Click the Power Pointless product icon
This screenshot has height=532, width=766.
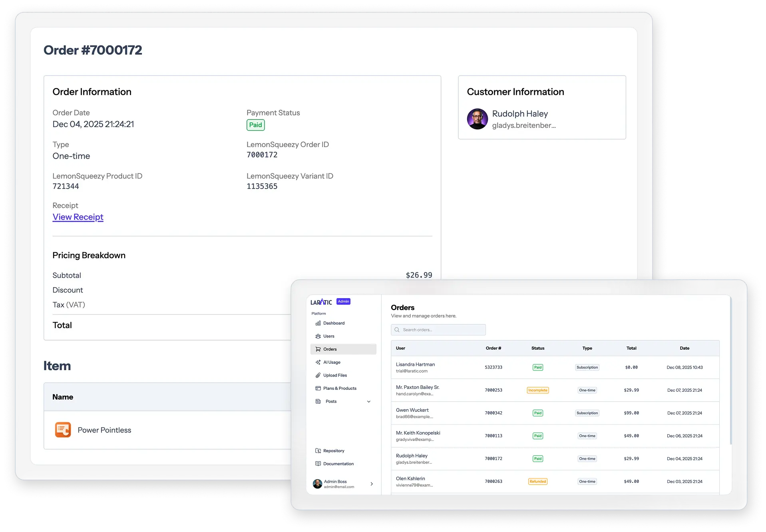tap(63, 430)
